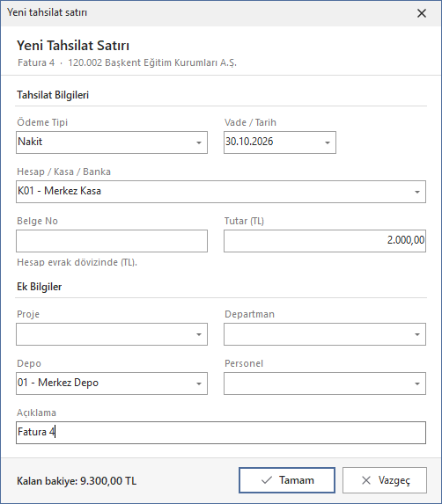Viewport: 442px width, 504px height.
Task: Click the Tutar (TL) amount field
Action: coord(325,241)
